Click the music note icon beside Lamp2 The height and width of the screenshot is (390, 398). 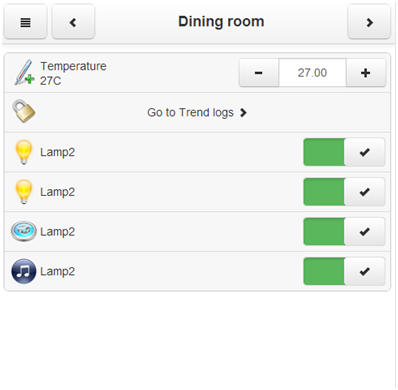[x=24, y=271]
